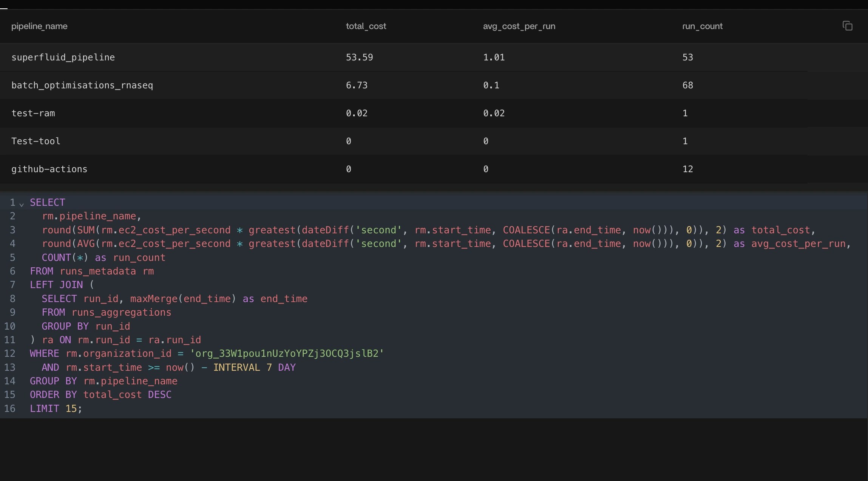Click the organization id string literal
The image size is (868, 481).
287,353
